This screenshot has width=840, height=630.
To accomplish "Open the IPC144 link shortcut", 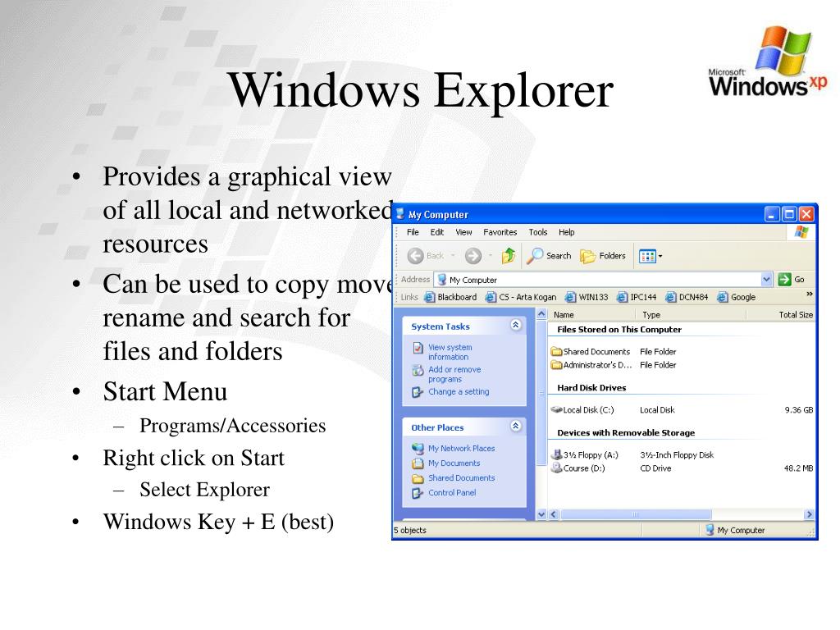I will [x=637, y=297].
